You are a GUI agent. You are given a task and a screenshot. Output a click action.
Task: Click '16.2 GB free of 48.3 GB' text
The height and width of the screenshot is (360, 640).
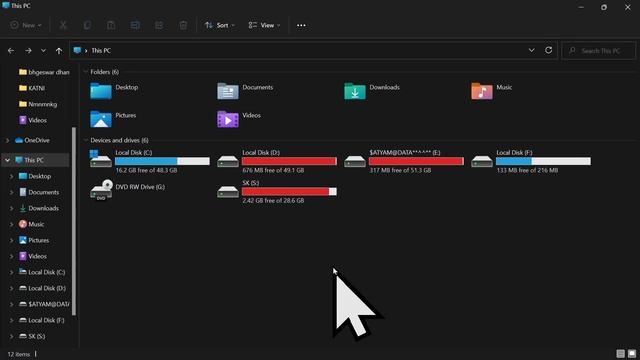point(146,170)
